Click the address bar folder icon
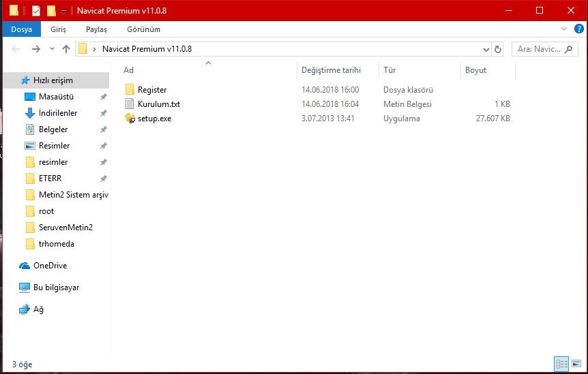588x374 pixels. [x=83, y=48]
